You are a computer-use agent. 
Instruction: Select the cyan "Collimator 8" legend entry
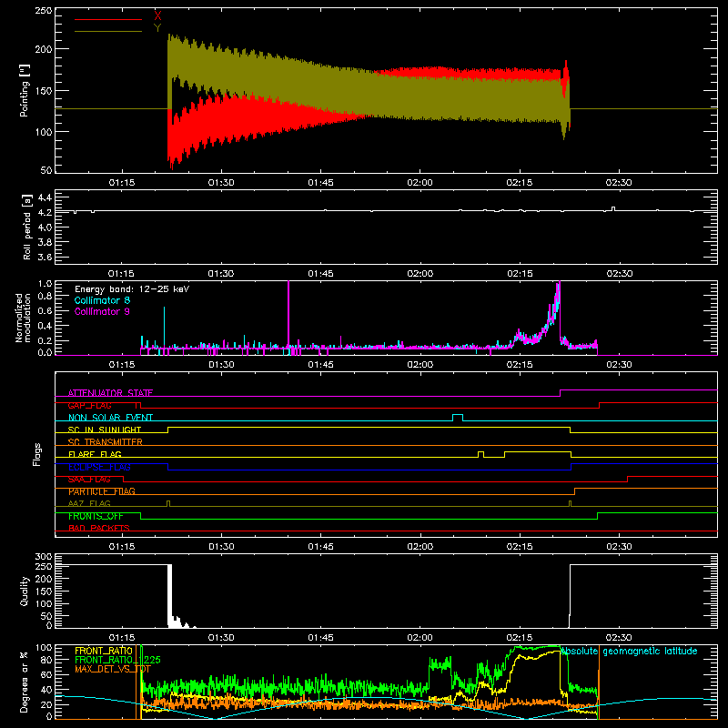click(102, 300)
